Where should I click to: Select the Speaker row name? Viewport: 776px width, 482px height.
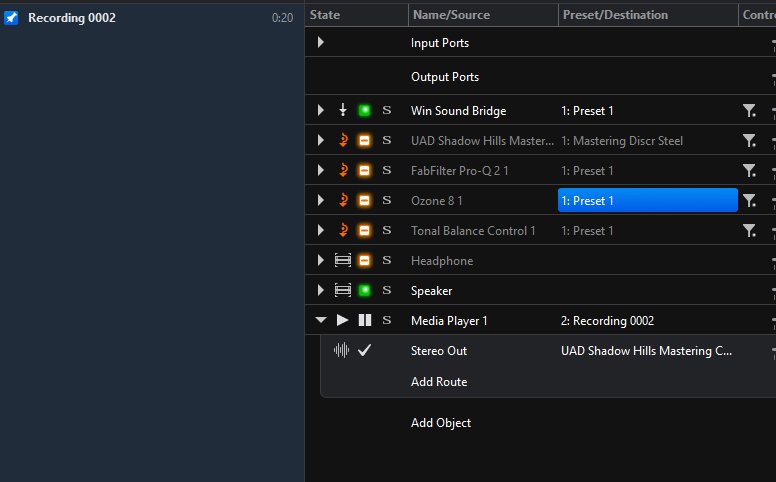[432, 291]
